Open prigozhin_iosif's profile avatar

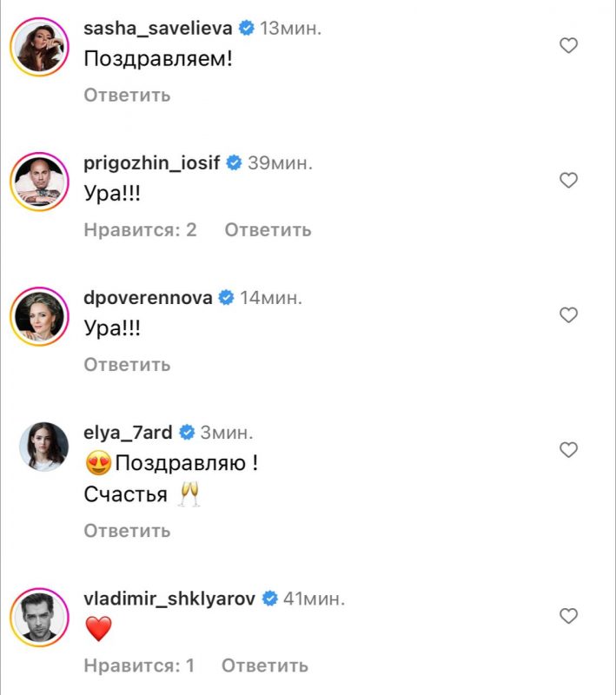click(x=39, y=182)
